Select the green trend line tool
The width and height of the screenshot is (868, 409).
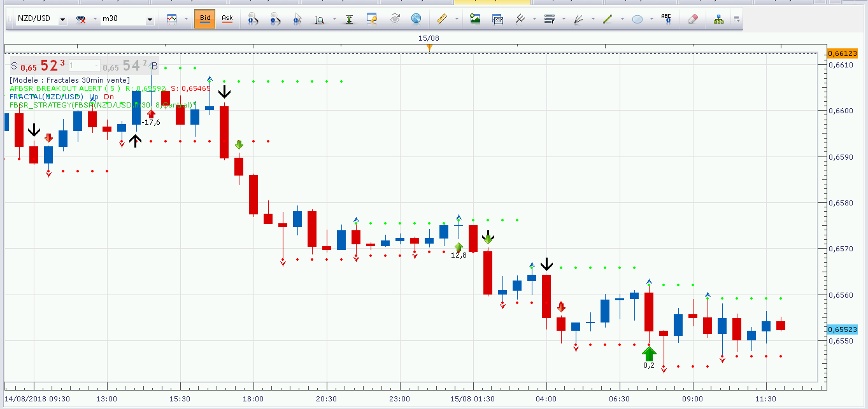click(x=608, y=19)
